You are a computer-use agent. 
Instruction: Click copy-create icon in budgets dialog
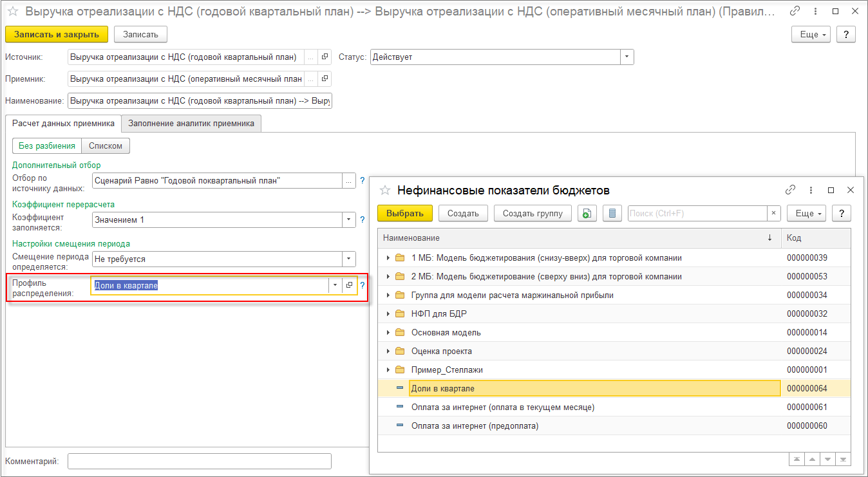point(586,214)
